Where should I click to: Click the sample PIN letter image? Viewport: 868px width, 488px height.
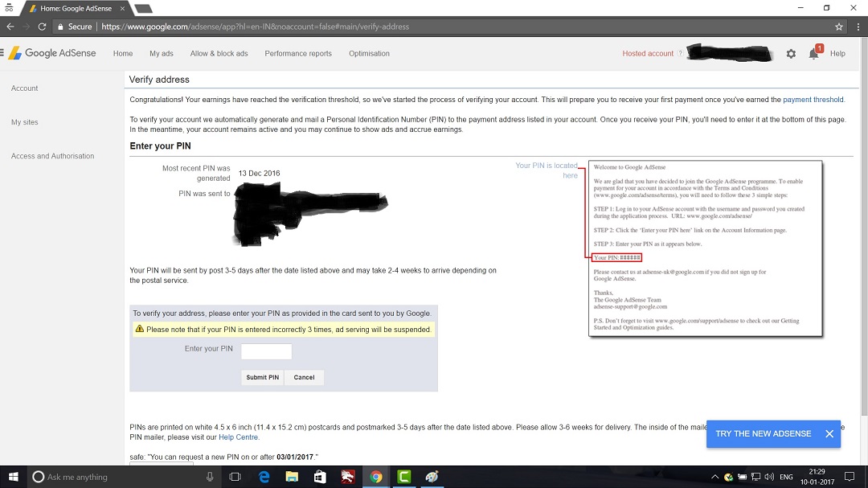coord(706,248)
